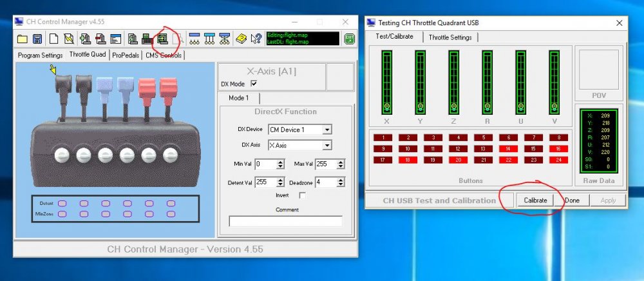The width and height of the screenshot is (644, 281).
Task: Create a new map with the blank page icon
Action: pos(54,39)
